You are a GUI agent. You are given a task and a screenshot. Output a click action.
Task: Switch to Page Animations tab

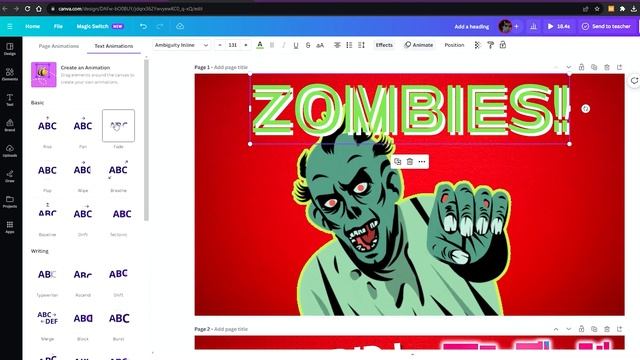click(x=59, y=46)
